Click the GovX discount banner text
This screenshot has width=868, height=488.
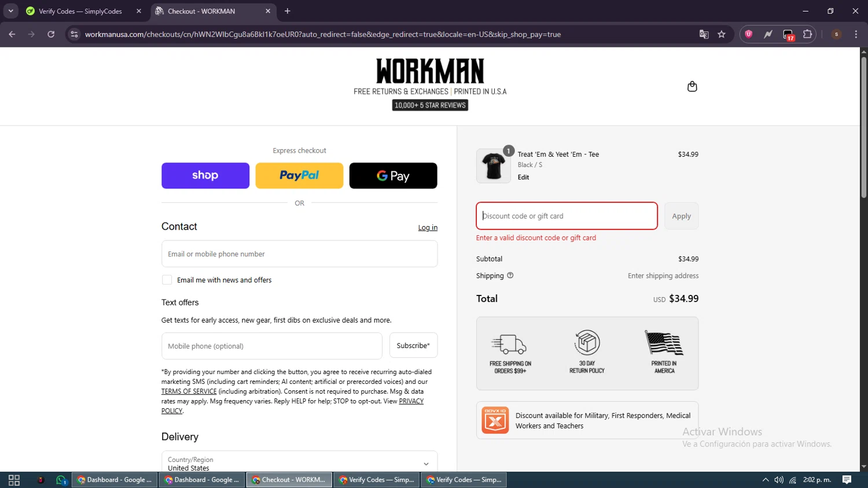[x=603, y=420]
